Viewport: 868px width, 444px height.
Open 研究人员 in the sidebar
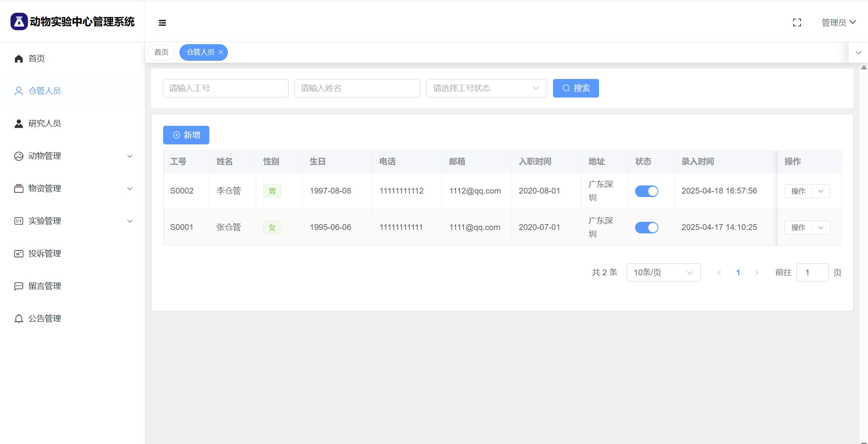pos(45,123)
